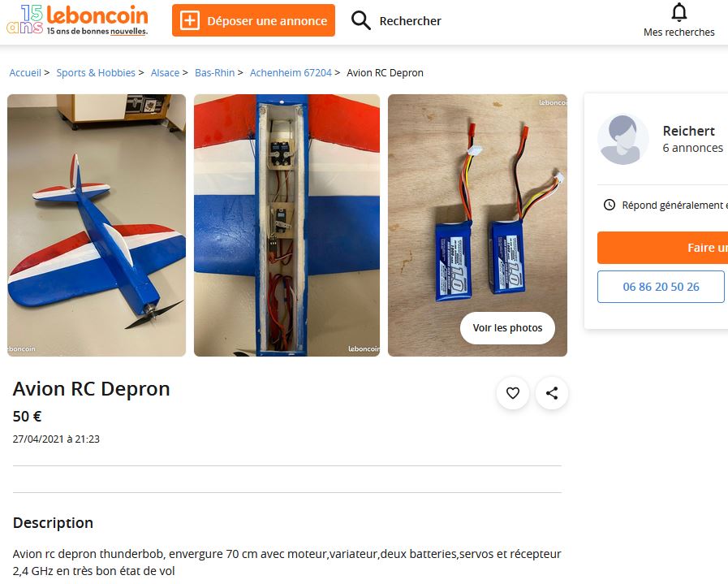View the fuselage servos photo
The height and width of the screenshot is (584, 728).
click(287, 225)
